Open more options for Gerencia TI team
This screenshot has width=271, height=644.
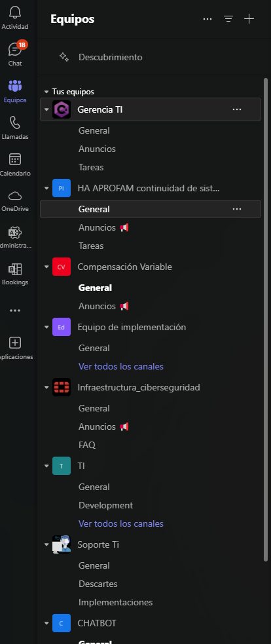[x=237, y=109]
